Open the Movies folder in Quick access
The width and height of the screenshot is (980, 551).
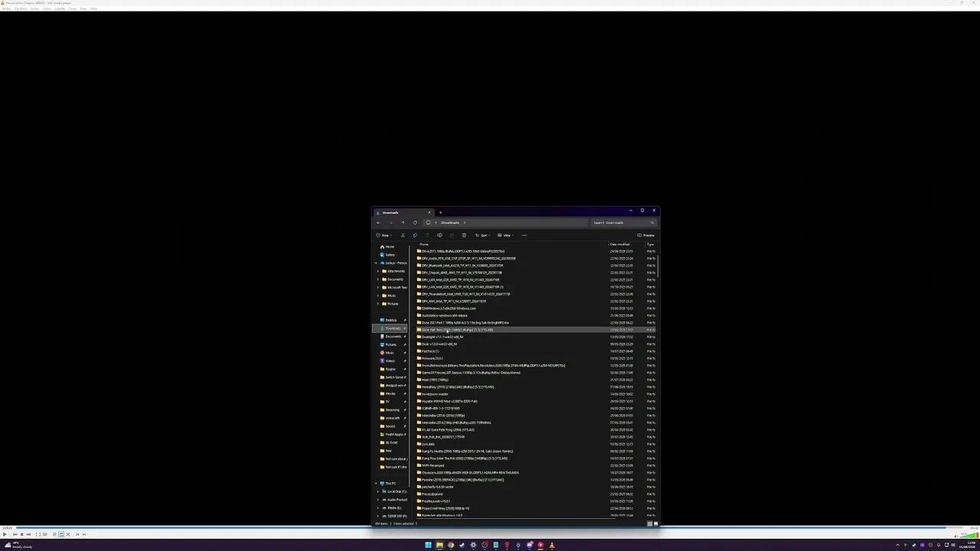(x=390, y=393)
